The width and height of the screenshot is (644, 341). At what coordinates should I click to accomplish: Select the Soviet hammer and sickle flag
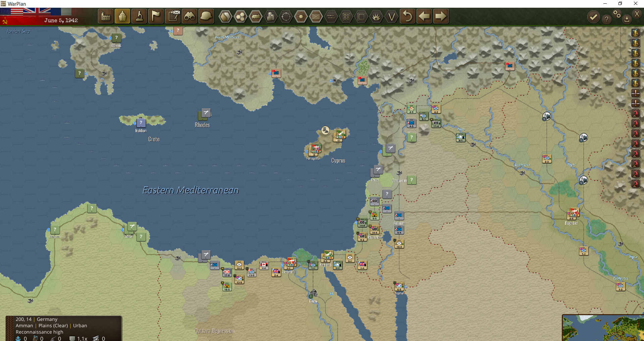click(x=5, y=21)
